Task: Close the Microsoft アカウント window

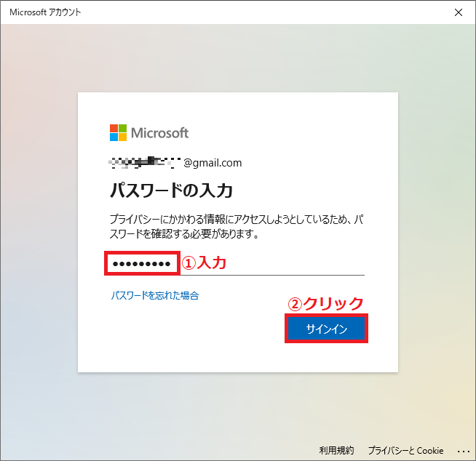Action: 459,12
